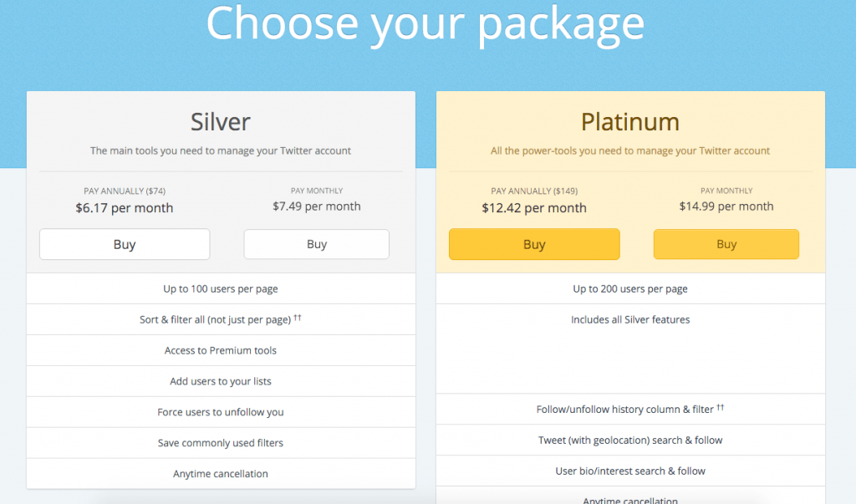Buy the Silver monthly plan

317,244
